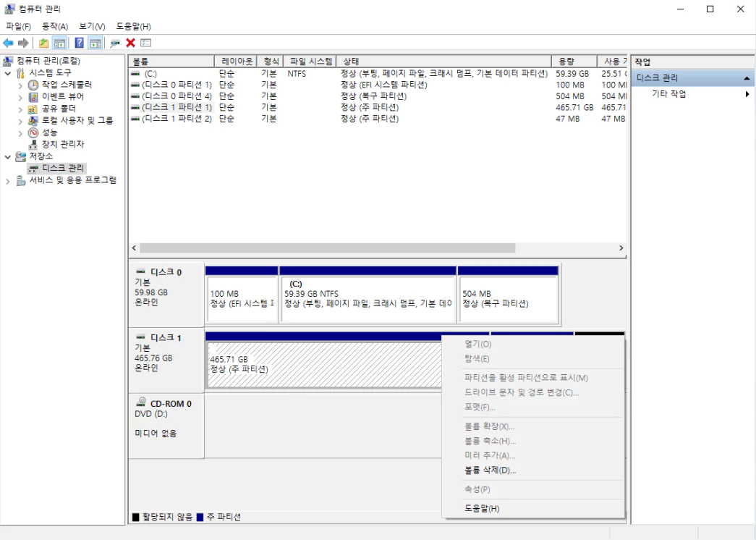Click 포맷(F)... in the context menu
The height and width of the screenshot is (540, 756).
tap(533, 408)
